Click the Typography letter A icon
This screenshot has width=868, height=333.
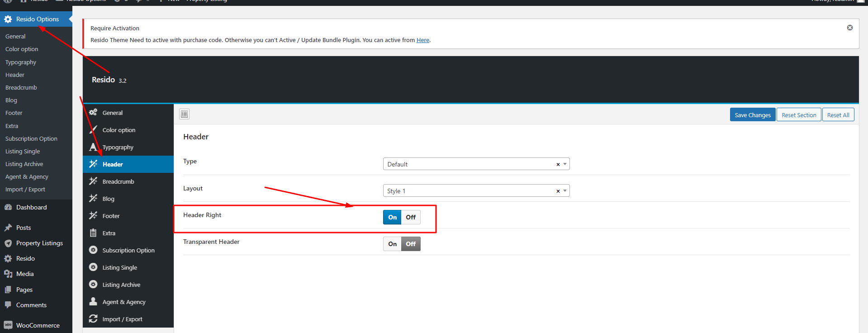click(93, 147)
